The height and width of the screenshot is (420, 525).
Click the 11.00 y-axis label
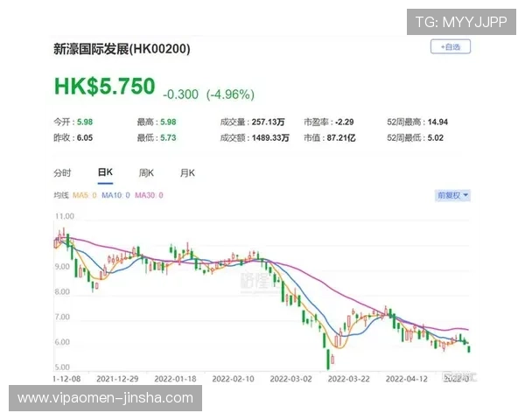64,216
